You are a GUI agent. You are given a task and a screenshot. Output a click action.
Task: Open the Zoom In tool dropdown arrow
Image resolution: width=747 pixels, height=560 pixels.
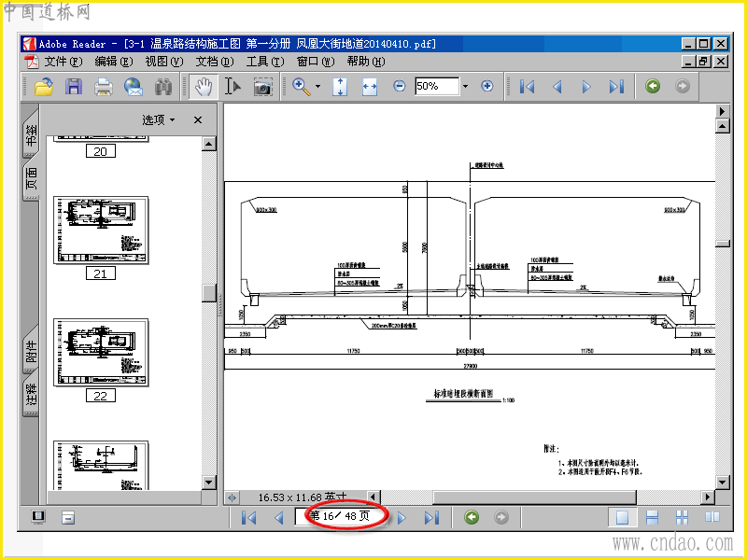click(317, 87)
